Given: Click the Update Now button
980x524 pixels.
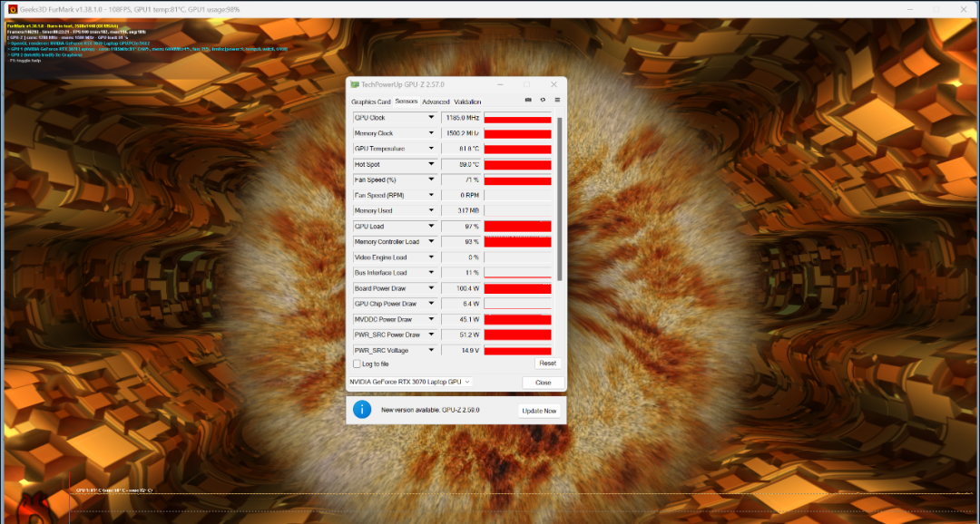Looking at the screenshot, I should [x=539, y=411].
